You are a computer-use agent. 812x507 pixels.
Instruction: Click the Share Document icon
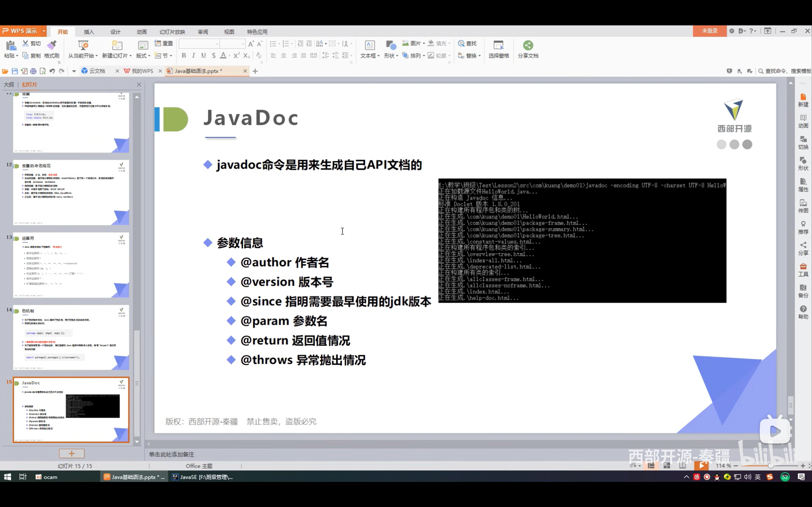point(528,45)
